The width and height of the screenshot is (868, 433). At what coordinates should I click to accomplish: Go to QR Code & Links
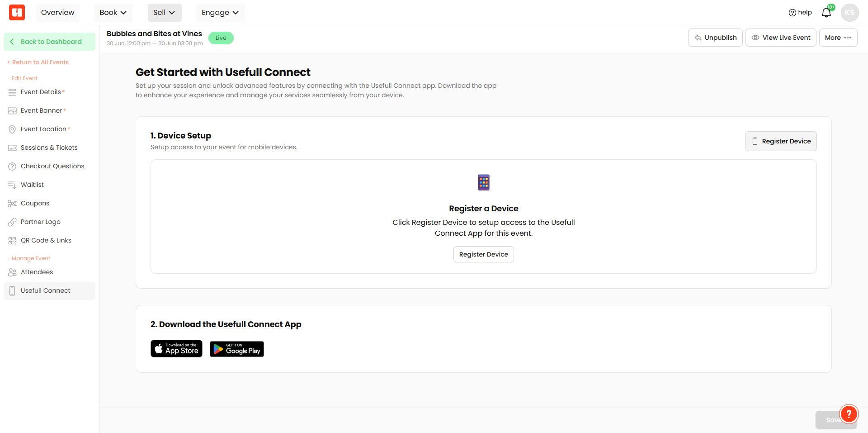click(x=50, y=241)
